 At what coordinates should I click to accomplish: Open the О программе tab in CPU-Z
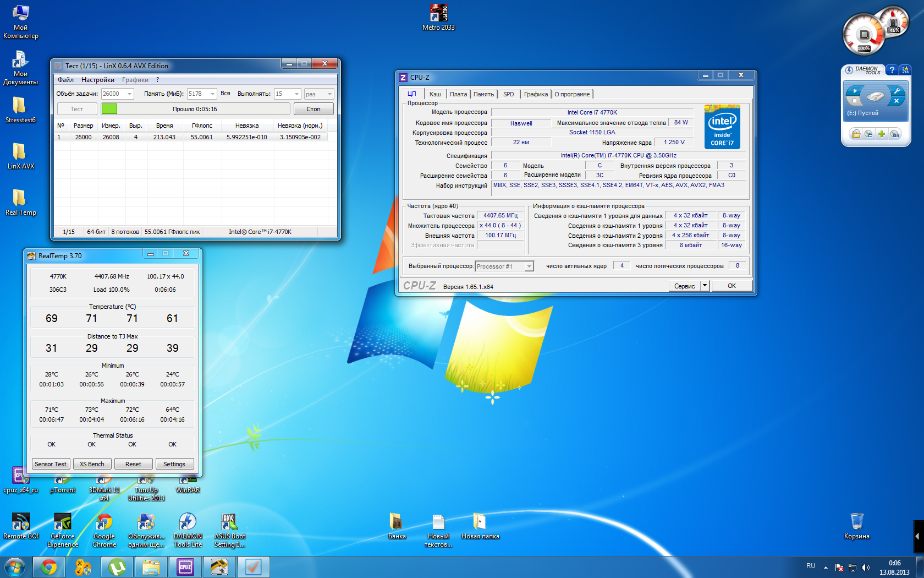[572, 94]
